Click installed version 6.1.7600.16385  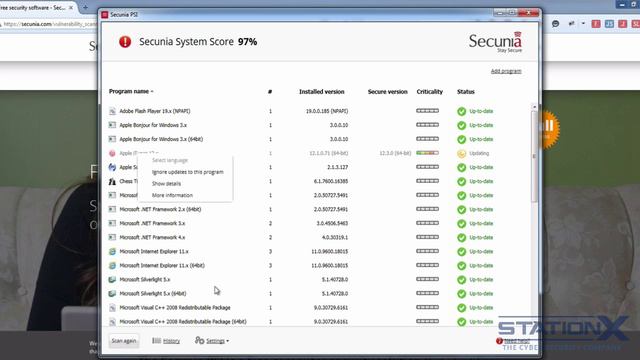point(331,181)
